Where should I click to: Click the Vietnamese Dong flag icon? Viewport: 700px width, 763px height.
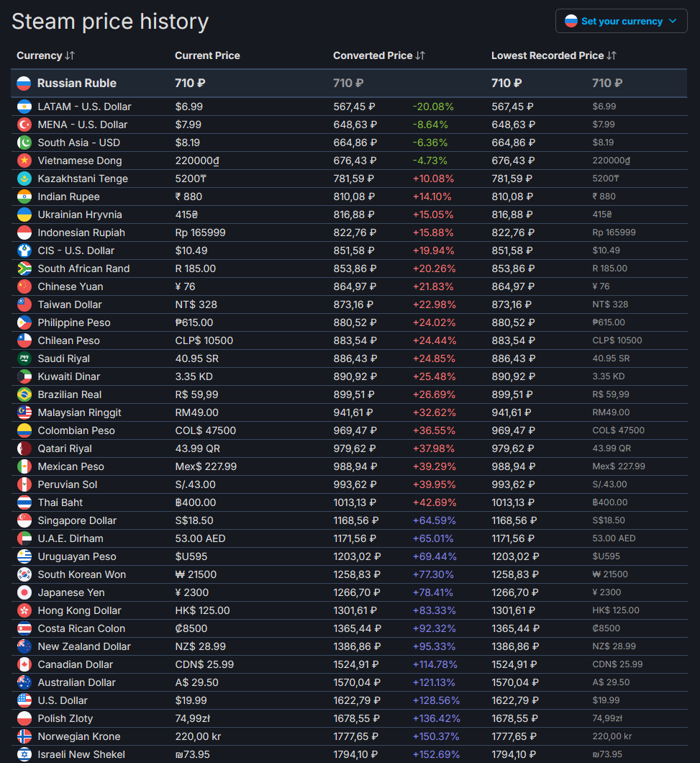[24, 161]
